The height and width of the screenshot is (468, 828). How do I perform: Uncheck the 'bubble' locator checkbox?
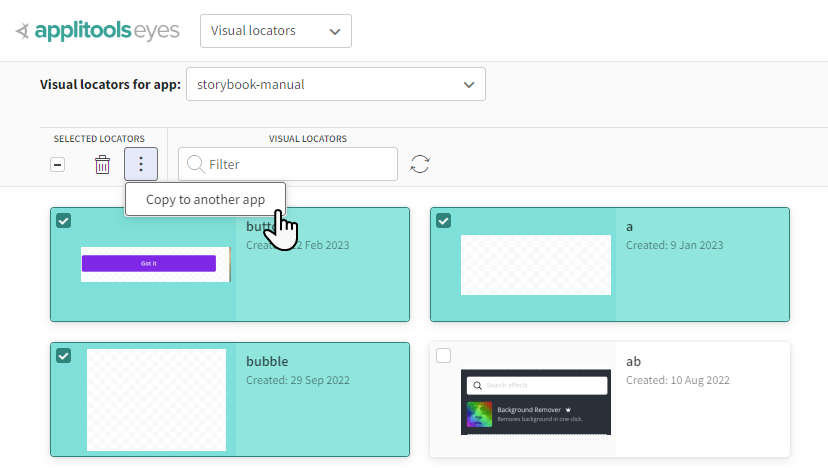pos(64,355)
